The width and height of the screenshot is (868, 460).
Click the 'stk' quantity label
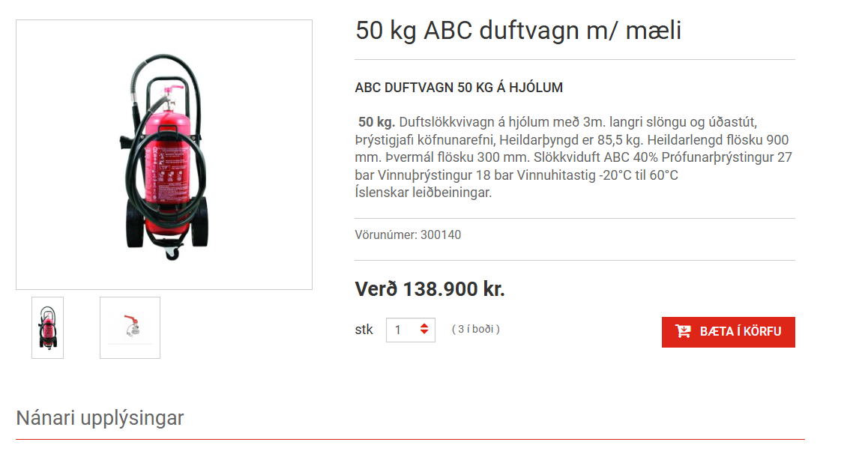(x=364, y=330)
